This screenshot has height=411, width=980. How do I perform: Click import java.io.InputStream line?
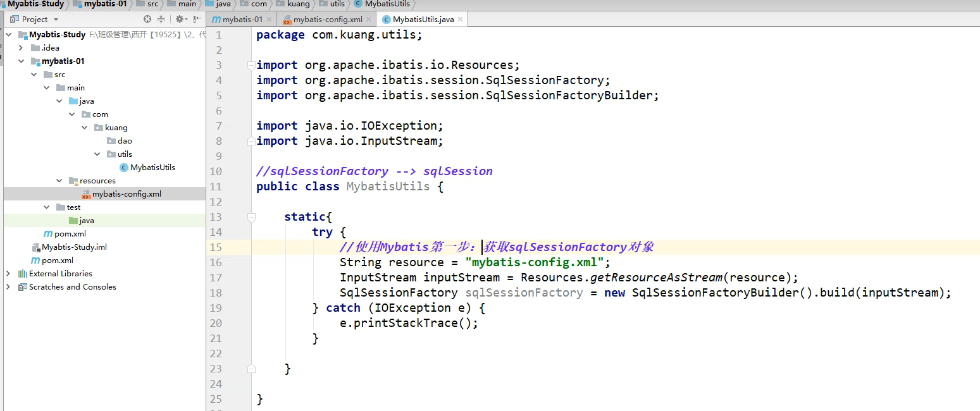(x=350, y=141)
